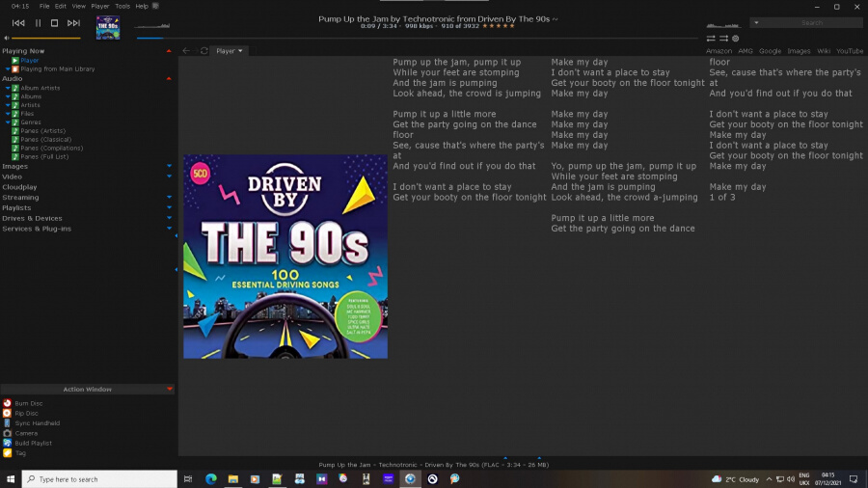Click the Albums view icon
The width and height of the screenshot is (868, 488).
point(15,96)
